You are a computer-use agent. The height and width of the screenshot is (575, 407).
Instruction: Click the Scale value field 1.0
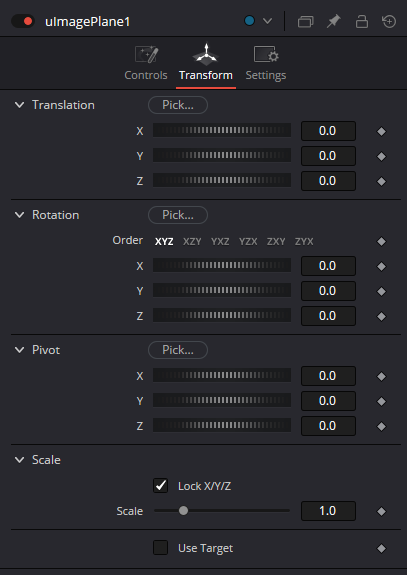click(328, 511)
